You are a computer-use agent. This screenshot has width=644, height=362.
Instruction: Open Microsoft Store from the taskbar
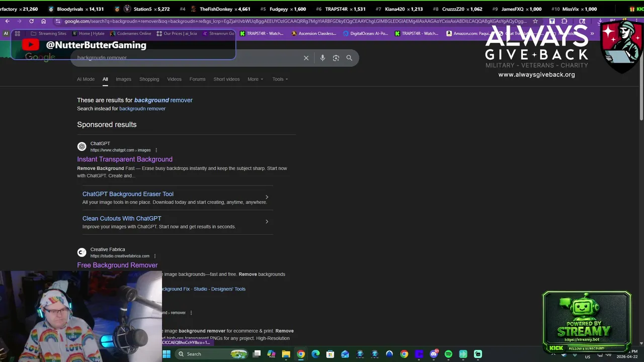[330, 354]
